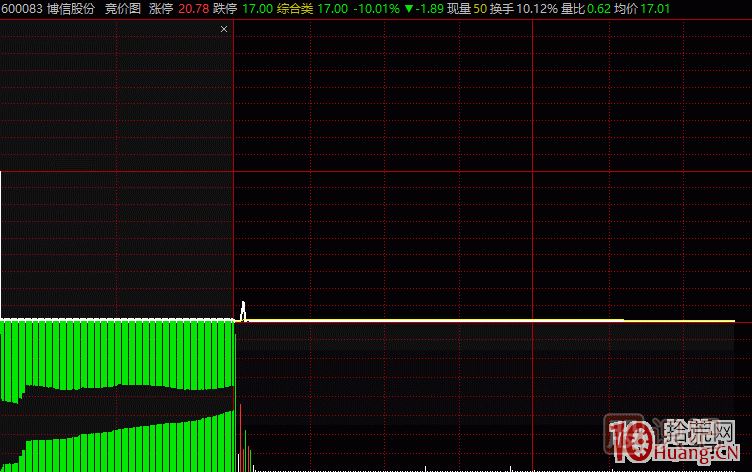This screenshot has height=472, width=752.
Task: Select stock code 600083
Action: pyautogui.click(x=21, y=8)
